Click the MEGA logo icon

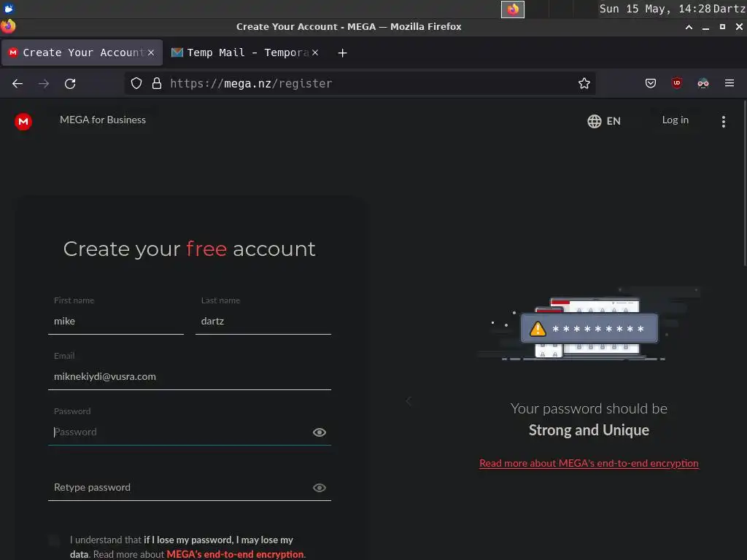pos(23,122)
